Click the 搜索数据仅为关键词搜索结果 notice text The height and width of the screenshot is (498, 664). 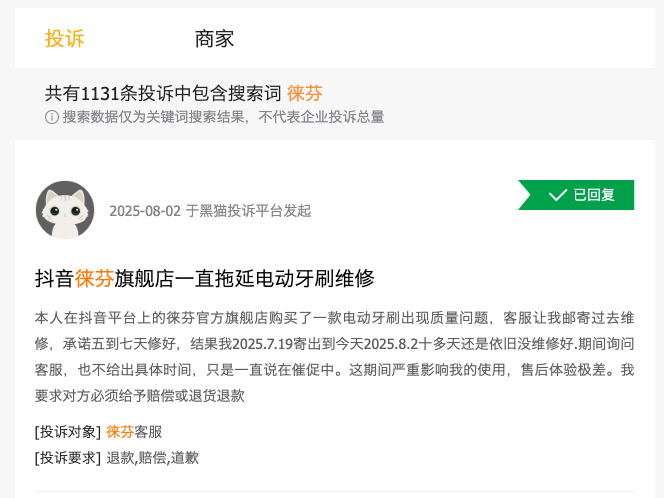point(158,117)
